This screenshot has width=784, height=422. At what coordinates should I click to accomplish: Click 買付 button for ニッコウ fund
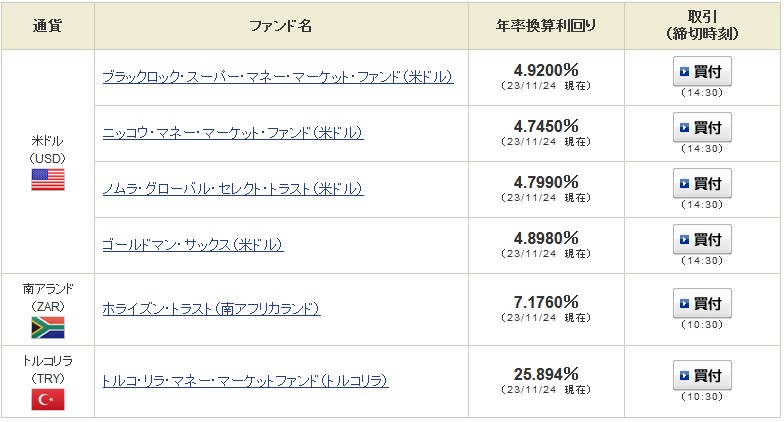coord(702,128)
